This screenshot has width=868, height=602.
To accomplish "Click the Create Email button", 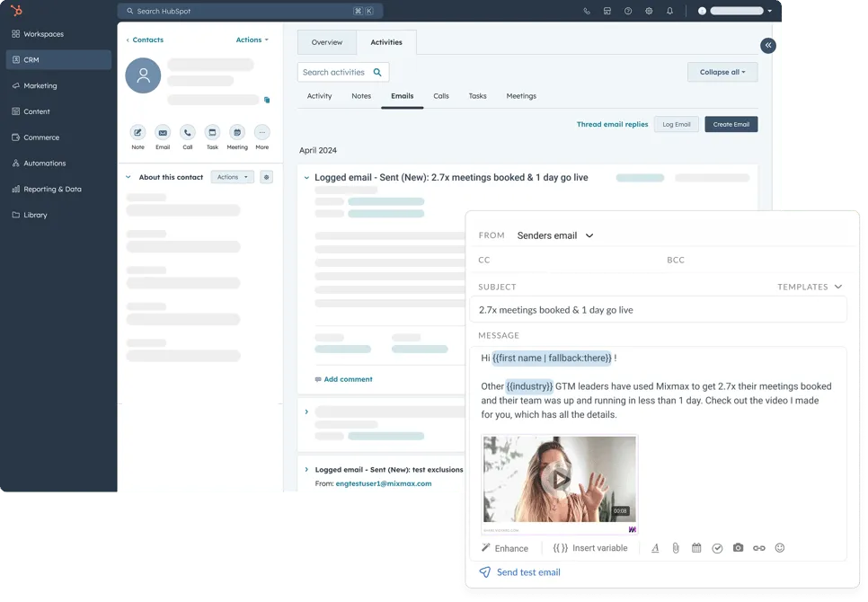I will pyautogui.click(x=731, y=124).
